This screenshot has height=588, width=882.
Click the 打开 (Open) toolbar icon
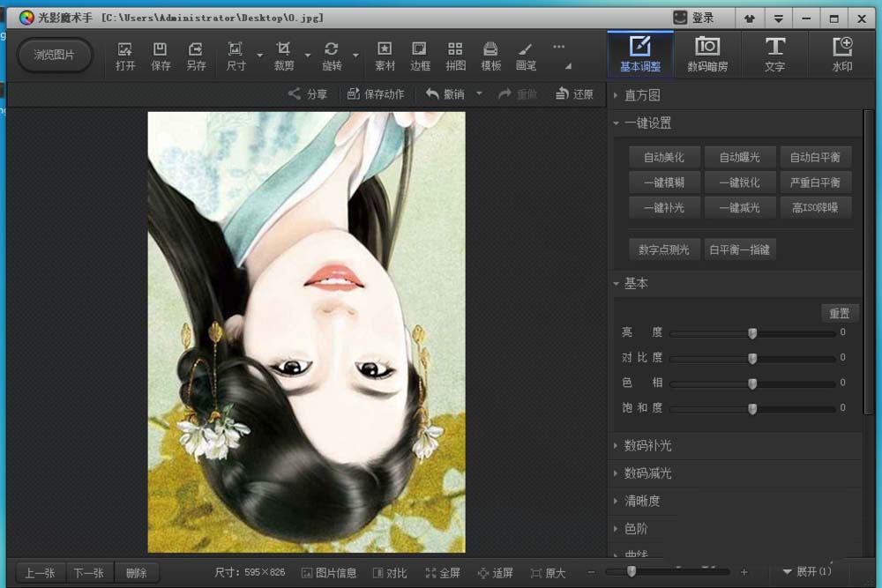125,49
